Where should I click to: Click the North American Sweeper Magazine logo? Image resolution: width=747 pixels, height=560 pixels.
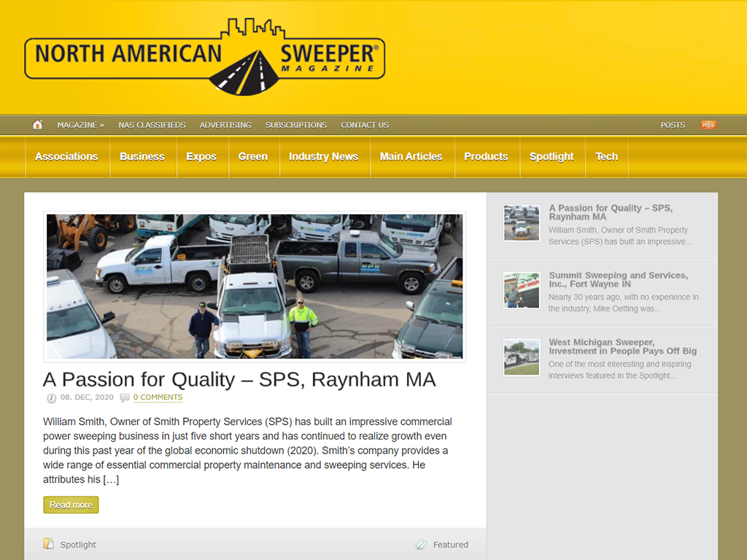[205, 57]
